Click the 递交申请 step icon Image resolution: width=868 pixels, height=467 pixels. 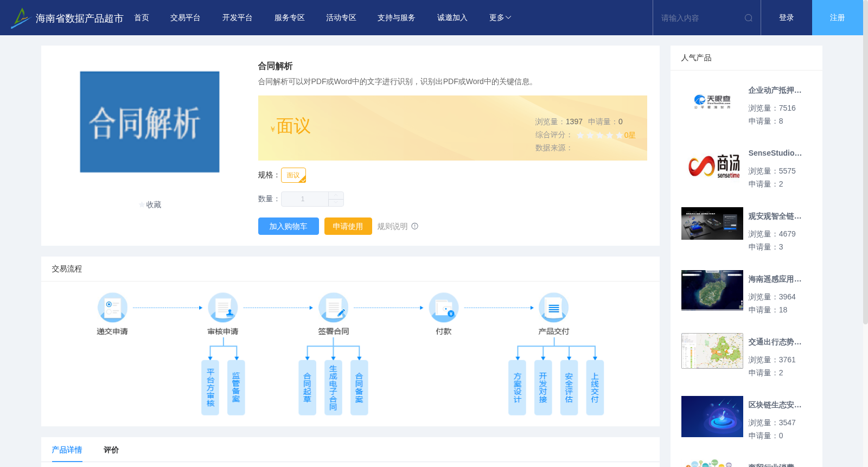coord(112,308)
